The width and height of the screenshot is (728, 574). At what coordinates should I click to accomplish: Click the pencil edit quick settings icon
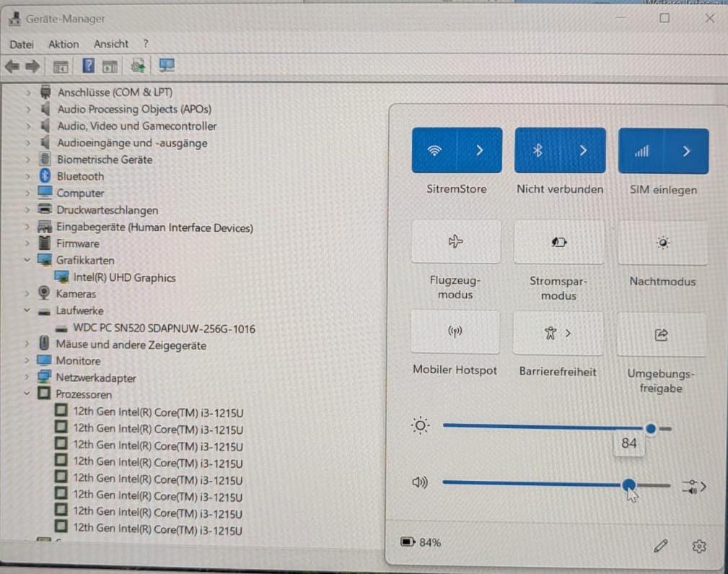coord(660,546)
